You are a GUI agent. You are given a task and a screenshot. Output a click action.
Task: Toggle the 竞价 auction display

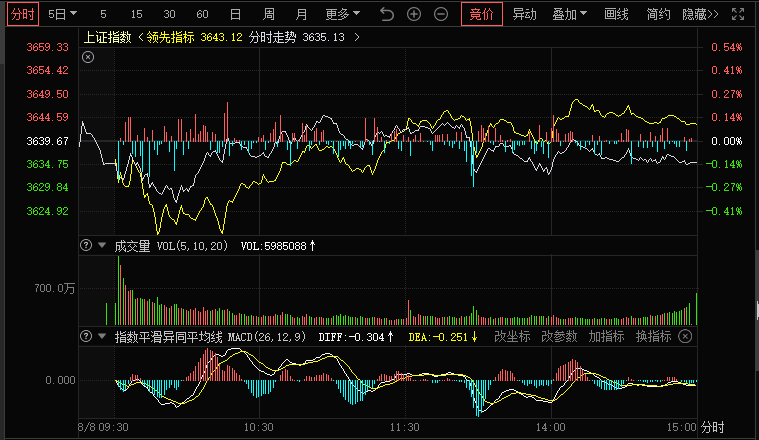[x=481, y=15]
